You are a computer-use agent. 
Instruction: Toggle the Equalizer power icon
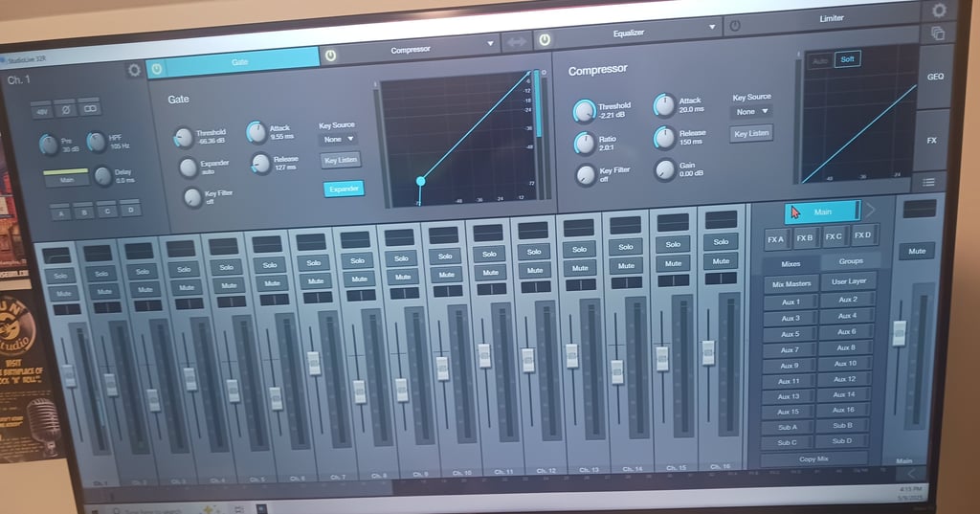(545, 39)
